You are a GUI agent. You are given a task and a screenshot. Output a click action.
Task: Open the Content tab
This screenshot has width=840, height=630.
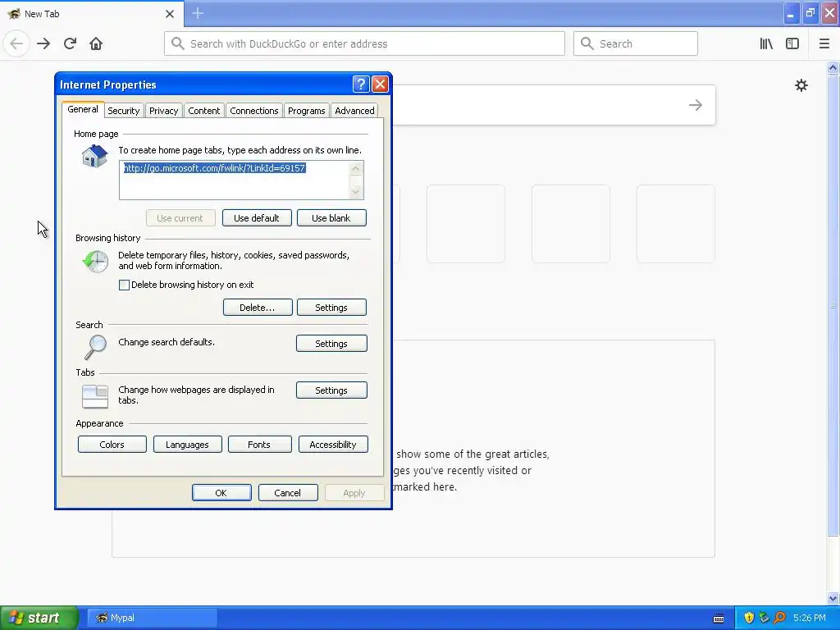coord(203,111)
